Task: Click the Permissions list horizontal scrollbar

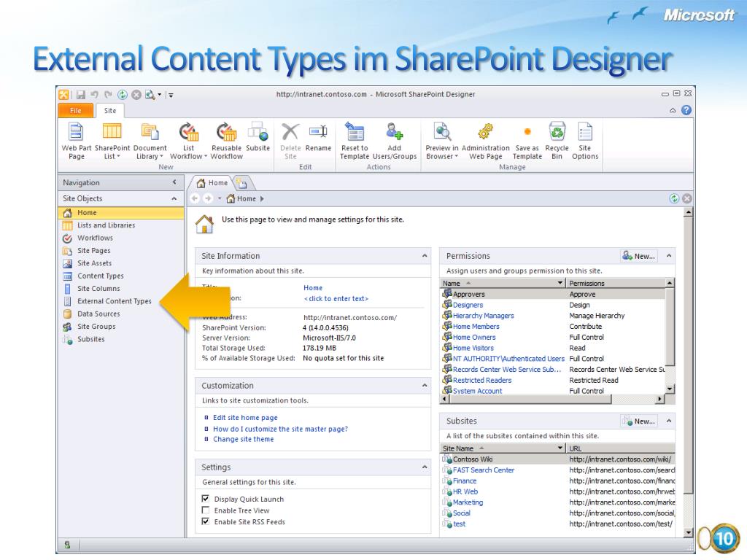Action: pyautogui.click(x=530, y=399)
